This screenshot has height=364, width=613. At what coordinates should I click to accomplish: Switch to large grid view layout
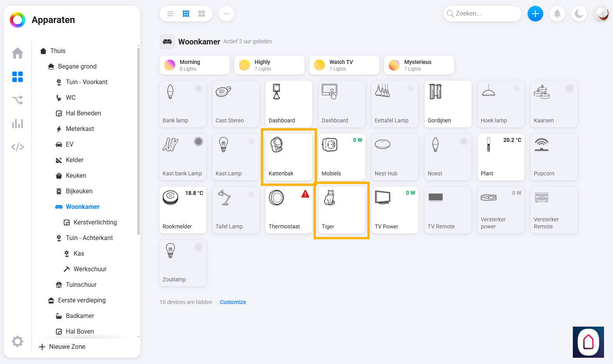point(202,14)
